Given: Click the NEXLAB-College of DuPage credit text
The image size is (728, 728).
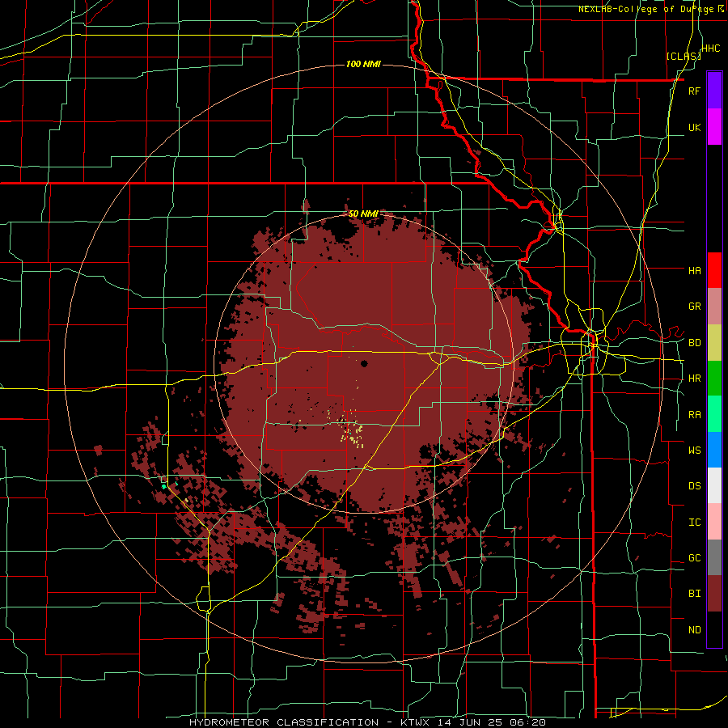Looking at the screenshot, I should [x=651, y=9].
